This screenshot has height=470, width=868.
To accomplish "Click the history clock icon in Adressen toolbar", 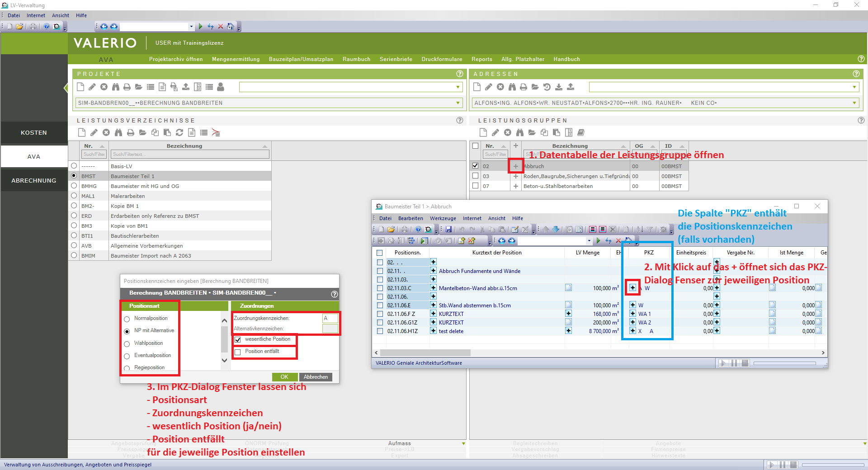I will coord(547,87).
